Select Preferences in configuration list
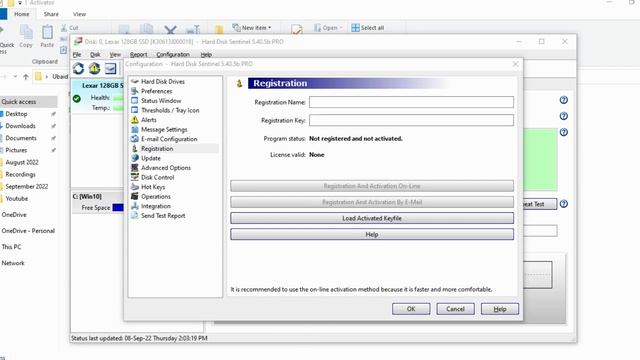The image size is (640, 360). point(156,91)
